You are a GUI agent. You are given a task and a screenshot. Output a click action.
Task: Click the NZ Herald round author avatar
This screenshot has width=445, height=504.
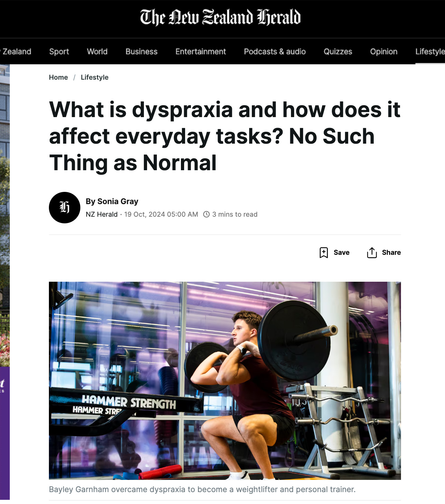pyautogui.click(x=65, y=208)
